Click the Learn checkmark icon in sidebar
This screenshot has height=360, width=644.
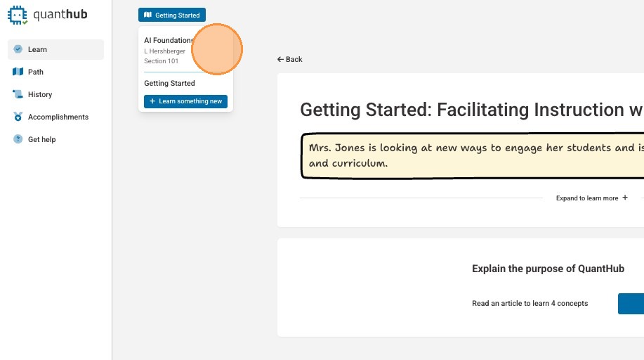point(18,49)
